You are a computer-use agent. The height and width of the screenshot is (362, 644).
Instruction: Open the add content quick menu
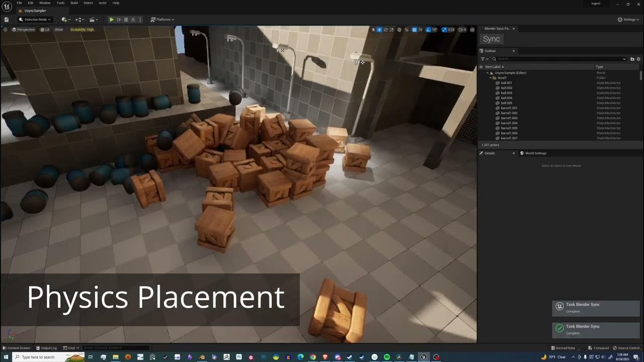65,20
